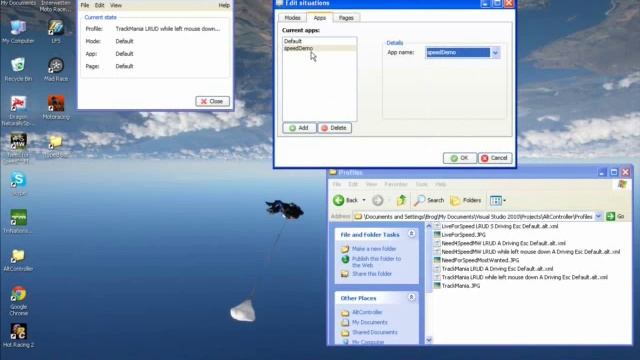This screenshot has height=360, width=640.
Task: Open My Documents link under Other Places
Action: click(369, 322)
